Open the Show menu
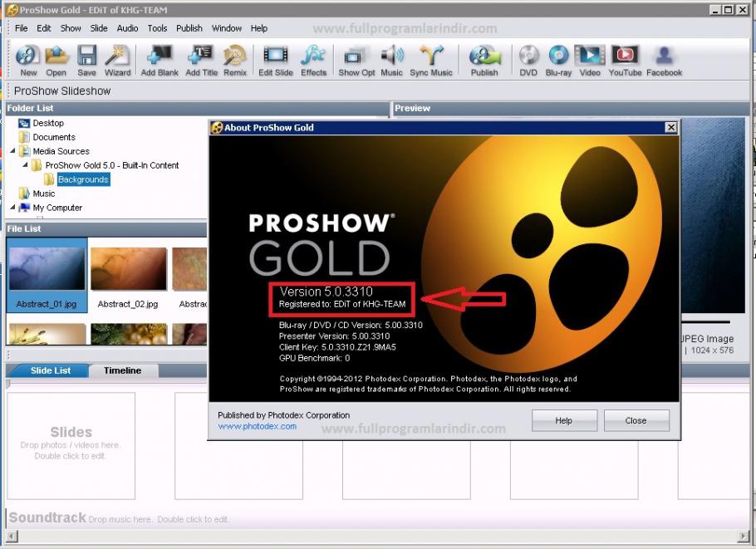The image size is (756, 549). [71, 28]
